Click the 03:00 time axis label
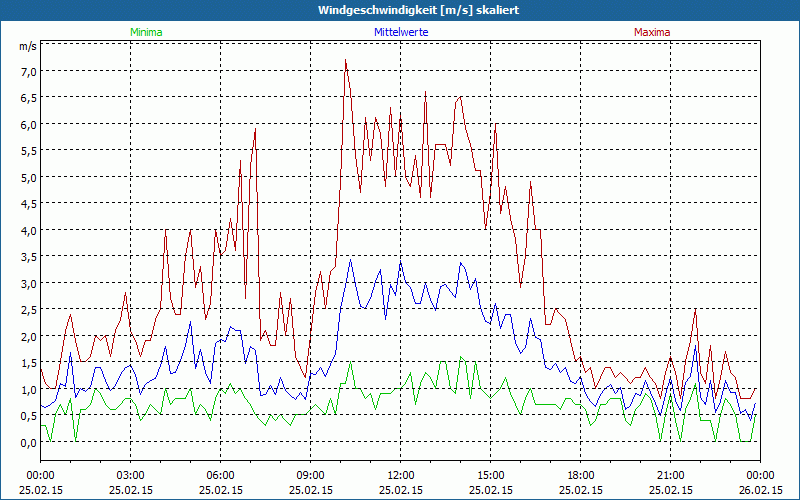Screen dimensions: 800x500 (x=131, y=476)
